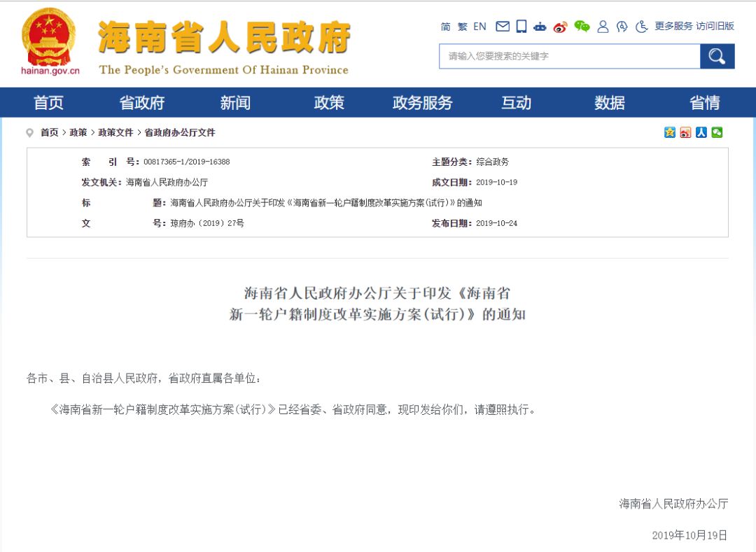The width and height of the screenshot is (756, 552).
Task: Click the national emblem site logo
Action: (50, 41)
